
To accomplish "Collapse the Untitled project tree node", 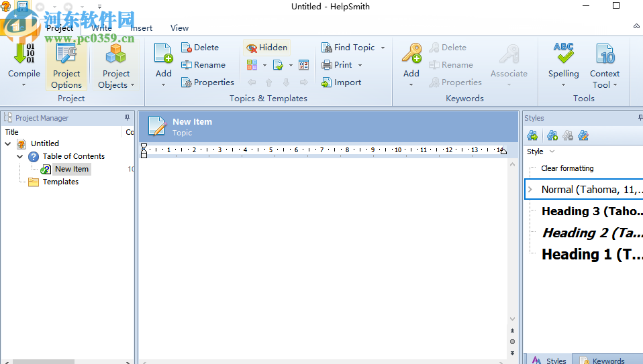I will pyautogui.click(x=8, y=143).
